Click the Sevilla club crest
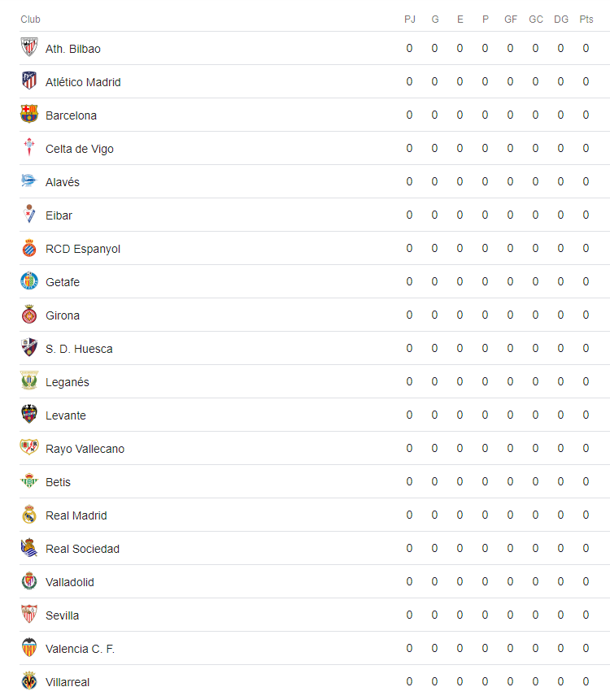The image size is (610, 700). tap(29, 614)
